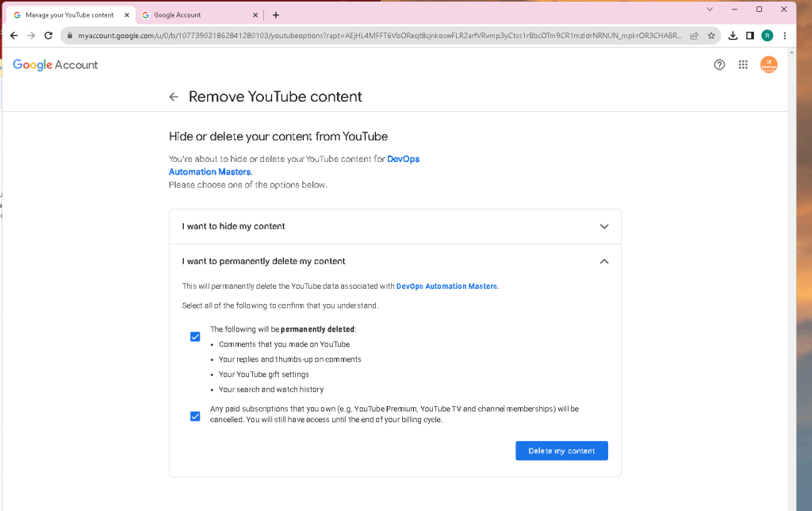
Task: Open the Google Account help icon
Action: point(719,64)
